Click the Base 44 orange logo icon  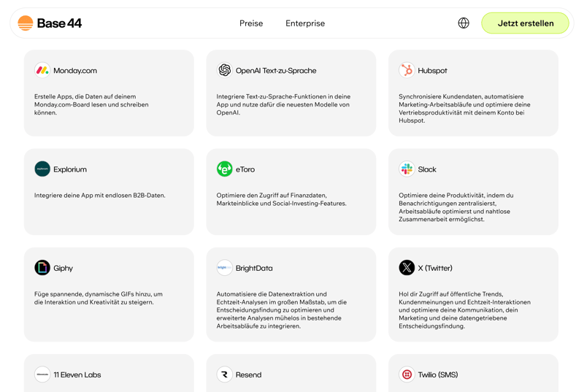[x=26, y=23]
